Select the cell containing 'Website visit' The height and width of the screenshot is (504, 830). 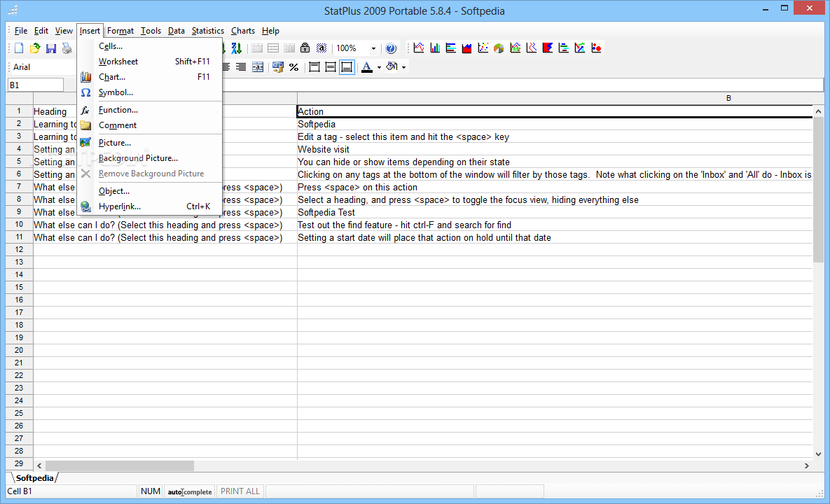(555, 150)
